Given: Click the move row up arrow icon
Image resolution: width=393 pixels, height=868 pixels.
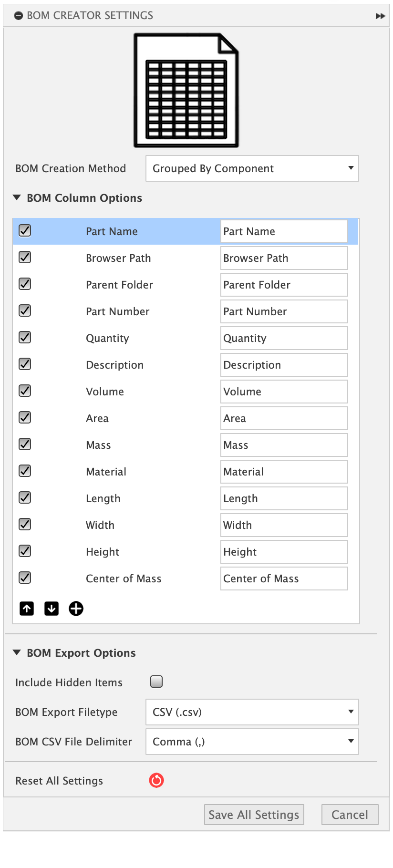Looking at the screenshot, I should click(x=27, y=609).
